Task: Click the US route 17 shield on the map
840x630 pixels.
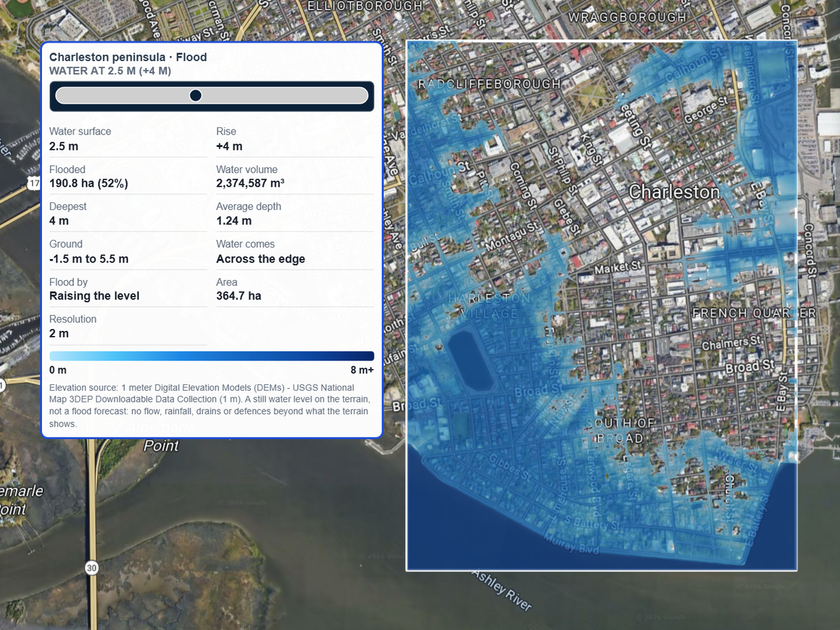Action: (x=34, y=183)
